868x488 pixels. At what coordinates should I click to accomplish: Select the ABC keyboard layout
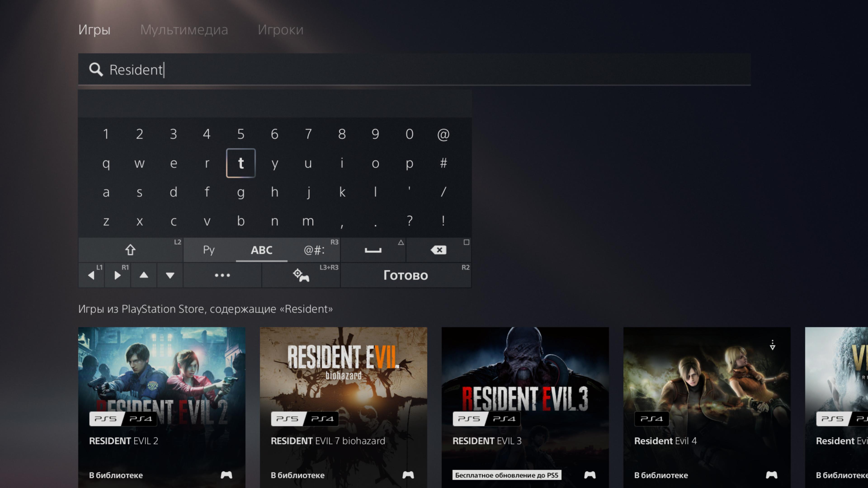pyautogui.click(x=262, y=250)
